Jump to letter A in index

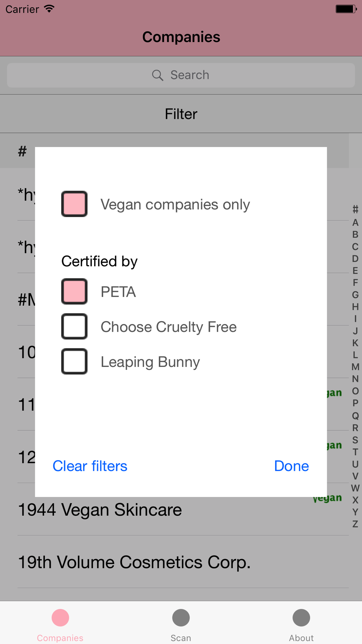click(x=355, y=222)
